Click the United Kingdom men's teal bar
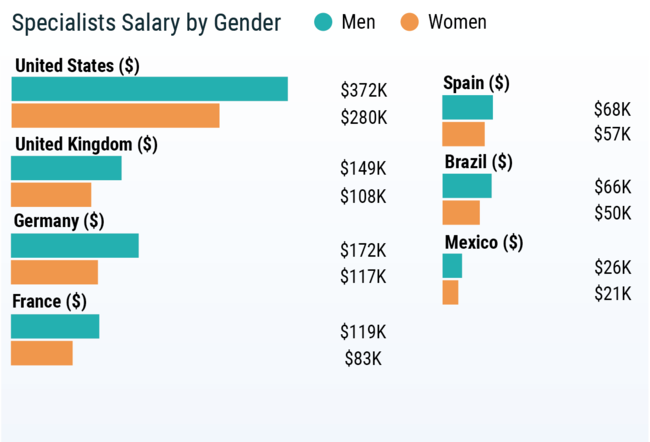This screenshot has width=650, height=442. [x=66, y=168]
